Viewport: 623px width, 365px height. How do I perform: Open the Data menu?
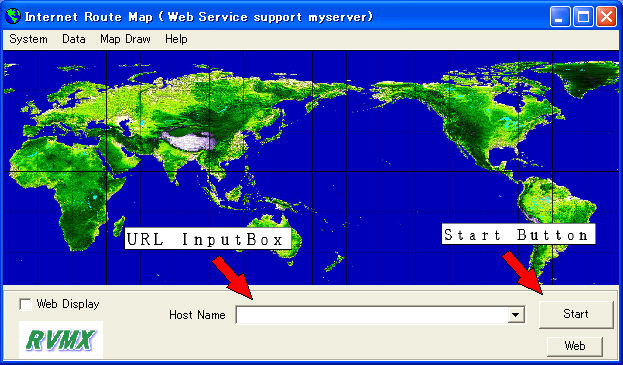coord(74,39)
